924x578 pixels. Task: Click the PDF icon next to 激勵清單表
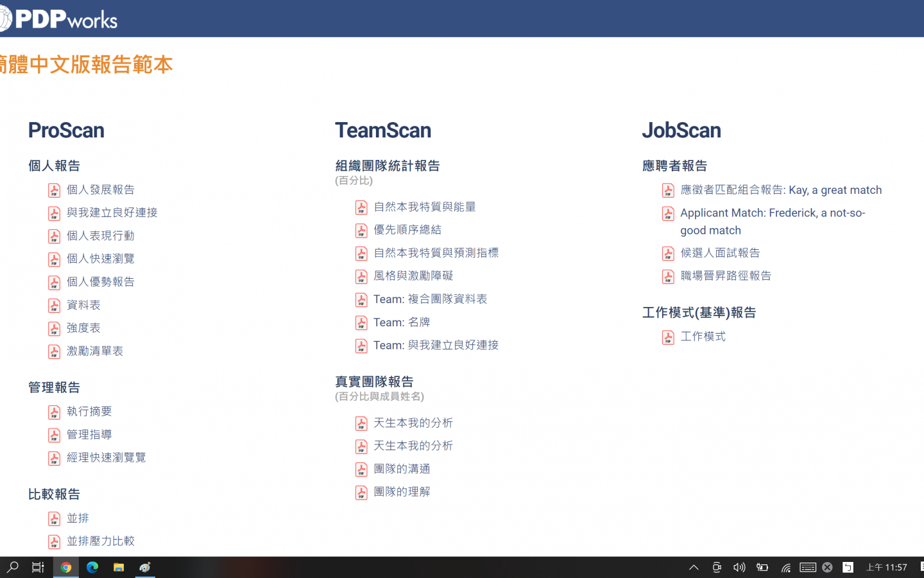click(x=55, y=352)
